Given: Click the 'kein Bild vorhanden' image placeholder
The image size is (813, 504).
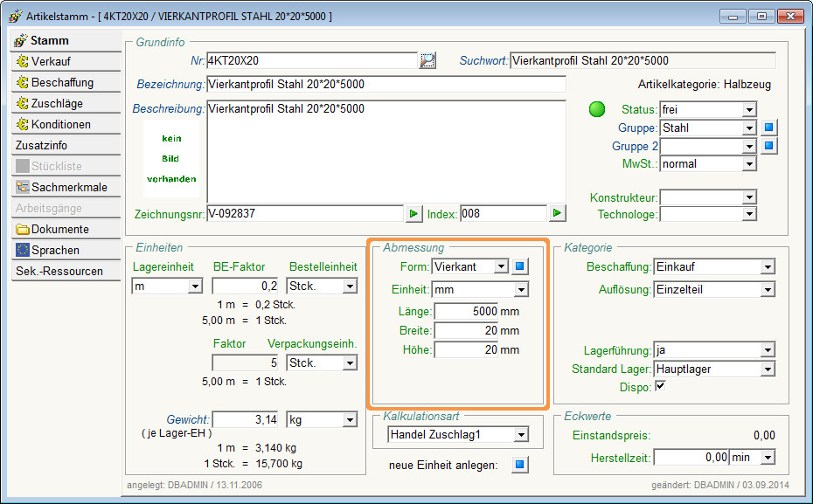Looking at the screenshot, I should [x=171, y=159].
